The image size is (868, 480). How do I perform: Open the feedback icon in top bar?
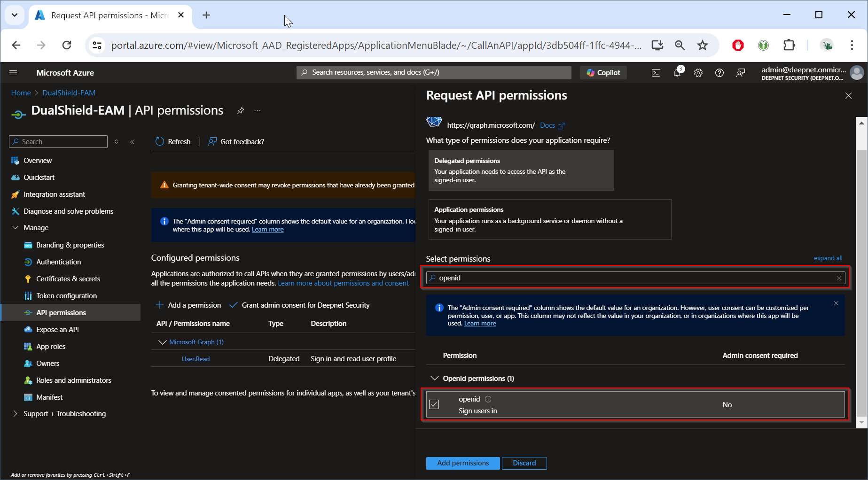point(741,73)
